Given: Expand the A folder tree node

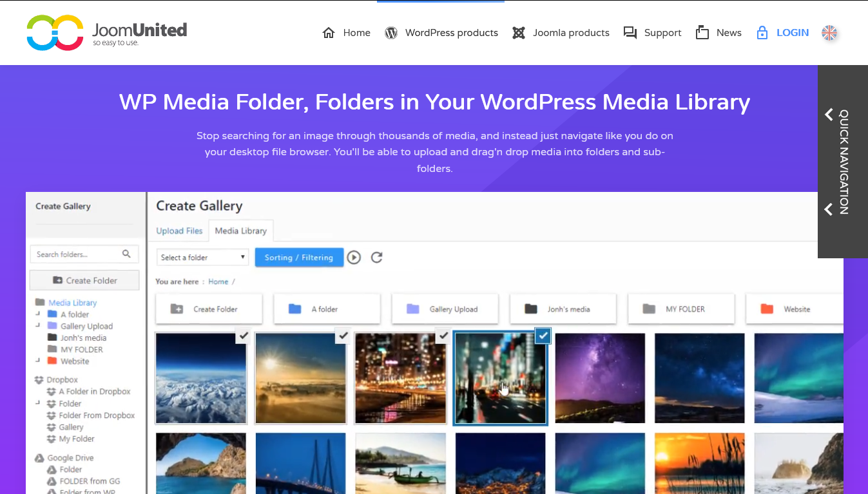Looking at the screenshot, I should tap(38, 314).
